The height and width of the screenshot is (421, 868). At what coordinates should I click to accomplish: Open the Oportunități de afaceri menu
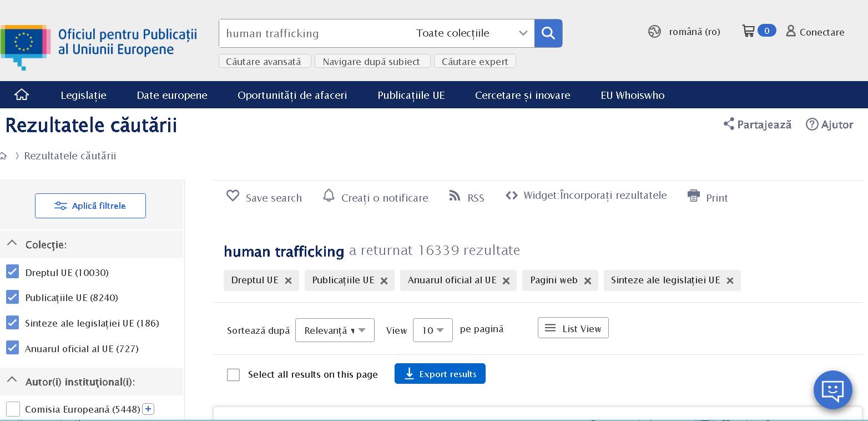point(292,95)
